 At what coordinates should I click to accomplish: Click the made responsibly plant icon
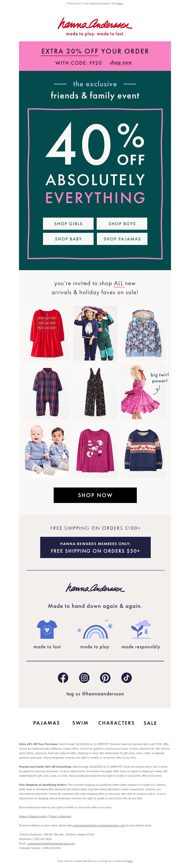[141, 629]
